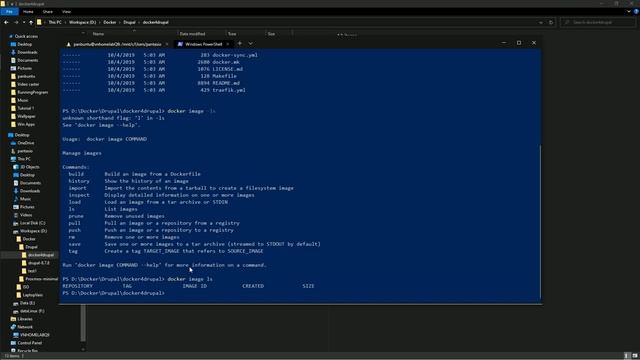The image size is (640, 360).
Task: Switch to the Ubuntu terminal tab
Action: [x=117, y=44]
